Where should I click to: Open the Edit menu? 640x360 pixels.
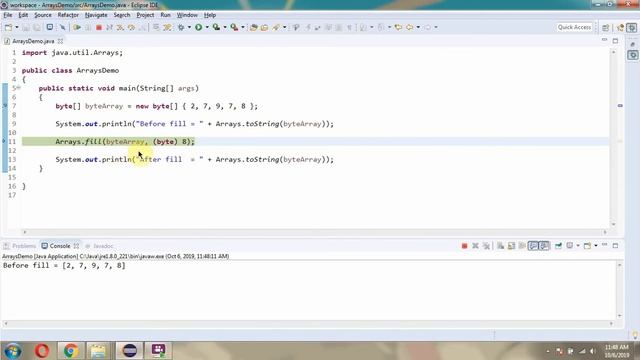pyautogui.click(x=23, y=15)
